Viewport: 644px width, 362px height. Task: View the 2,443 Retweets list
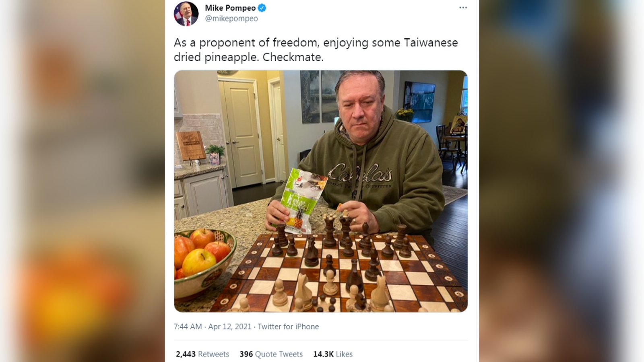202,354
